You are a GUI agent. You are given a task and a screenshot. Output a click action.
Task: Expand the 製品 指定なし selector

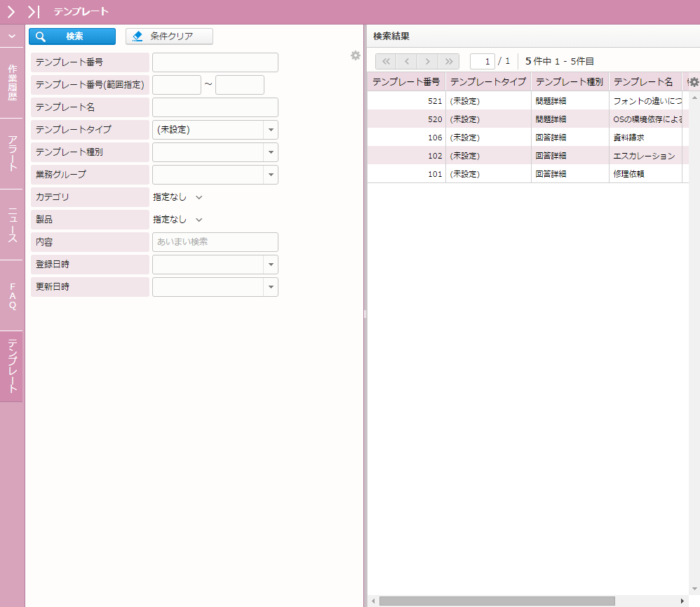(x=178, y=220)
